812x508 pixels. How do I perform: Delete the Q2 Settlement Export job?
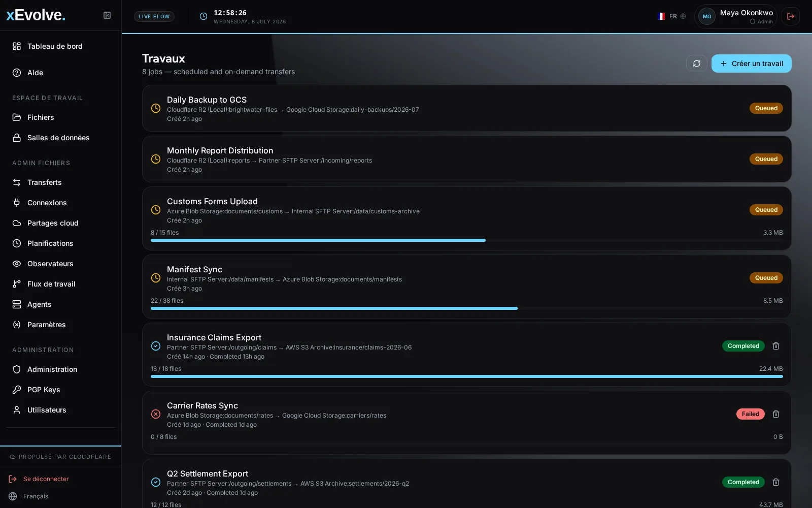point(776,482)
